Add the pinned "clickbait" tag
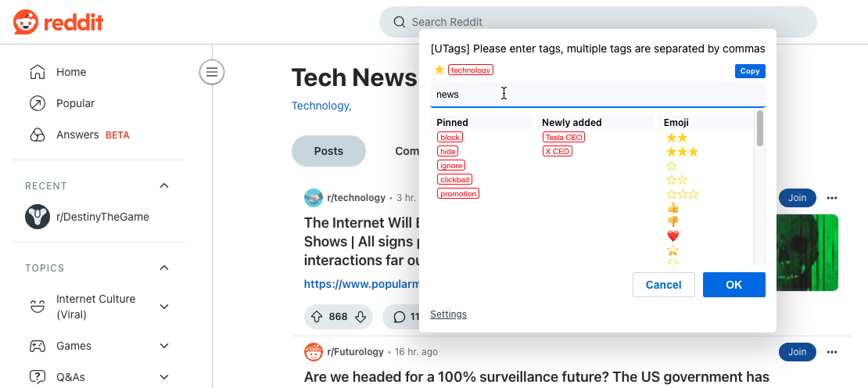Screen dimensions: 868x388 (x=454, y=179)
